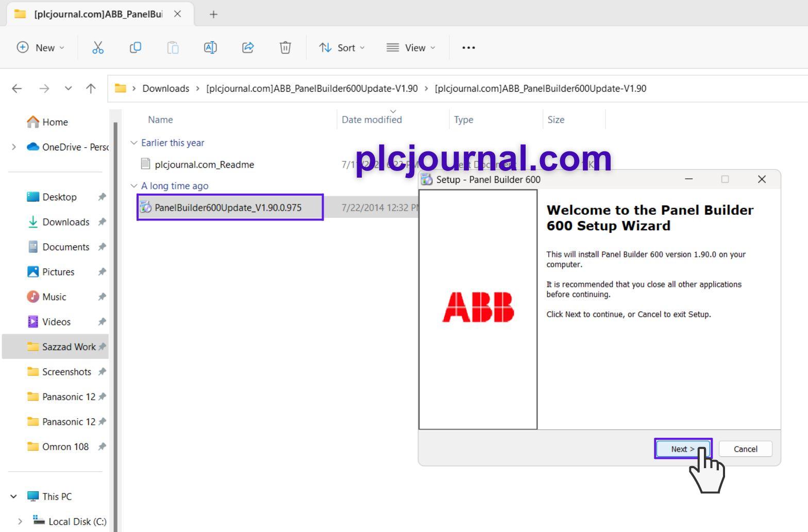Screen dimensions: 808x532
Task: Select This PC in navigation pane
Action: click(57, 496)
